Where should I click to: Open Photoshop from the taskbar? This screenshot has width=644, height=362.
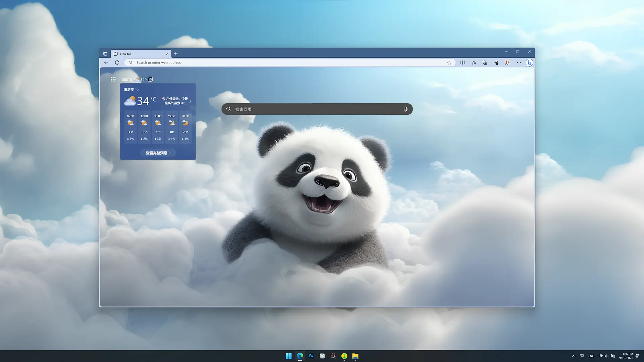click(x=311, y=356)
